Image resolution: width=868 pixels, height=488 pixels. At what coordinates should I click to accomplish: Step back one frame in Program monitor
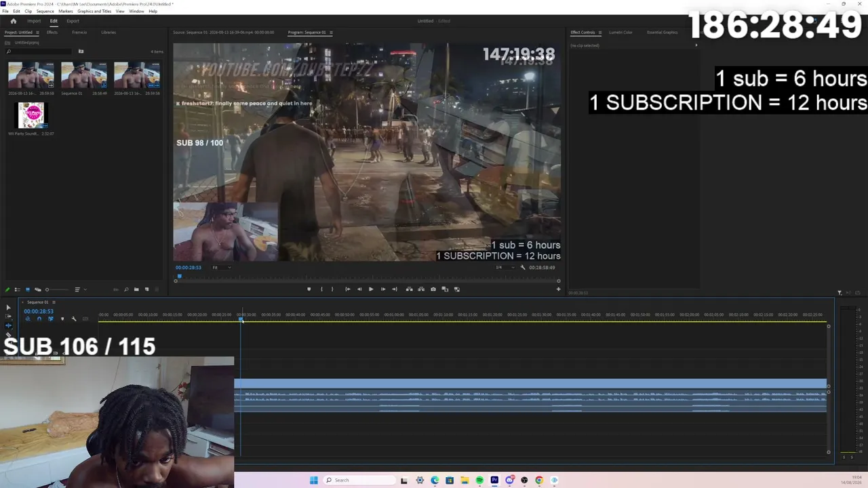coord(359,289)
